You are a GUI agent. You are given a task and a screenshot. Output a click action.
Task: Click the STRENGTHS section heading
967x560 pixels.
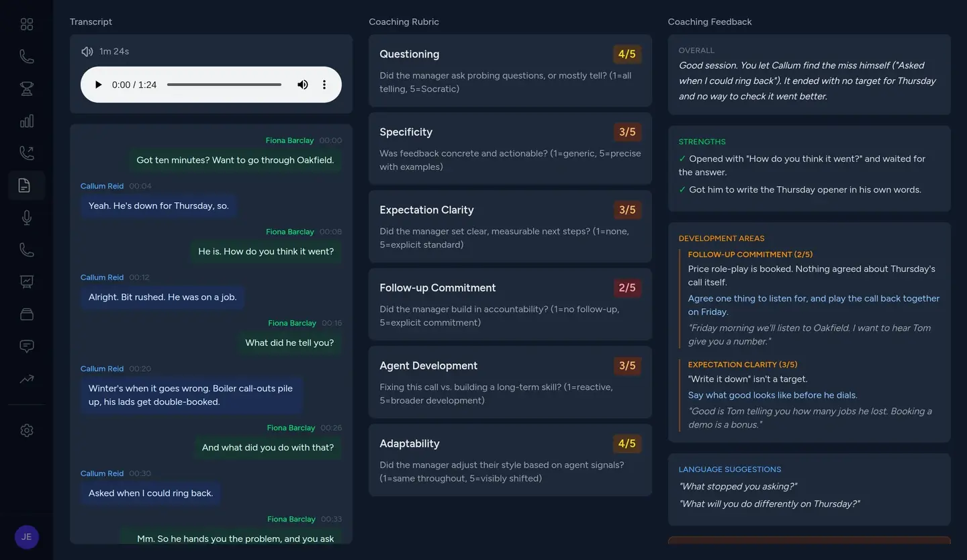pos(702,142)
